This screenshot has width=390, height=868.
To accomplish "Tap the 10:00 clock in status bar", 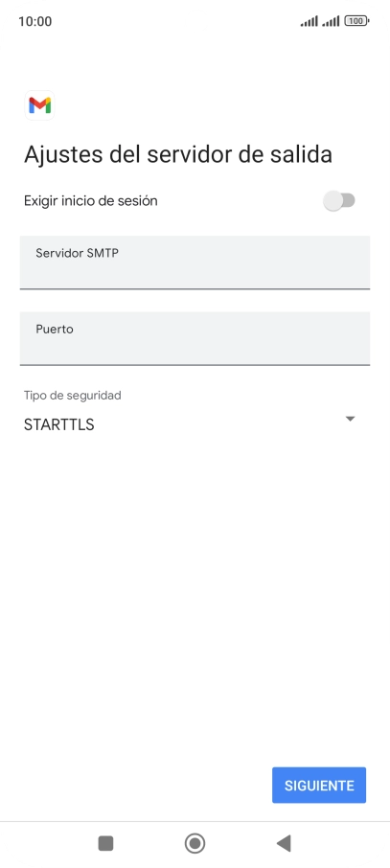I will [x=34, y=21].
